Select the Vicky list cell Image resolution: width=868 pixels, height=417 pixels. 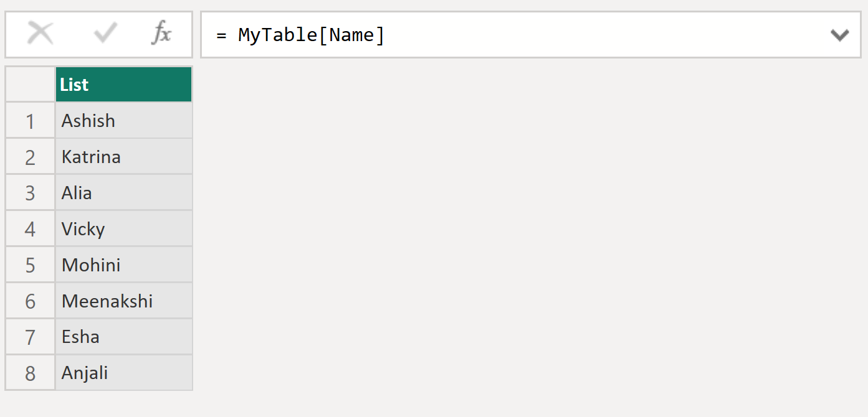click(123, 229)
